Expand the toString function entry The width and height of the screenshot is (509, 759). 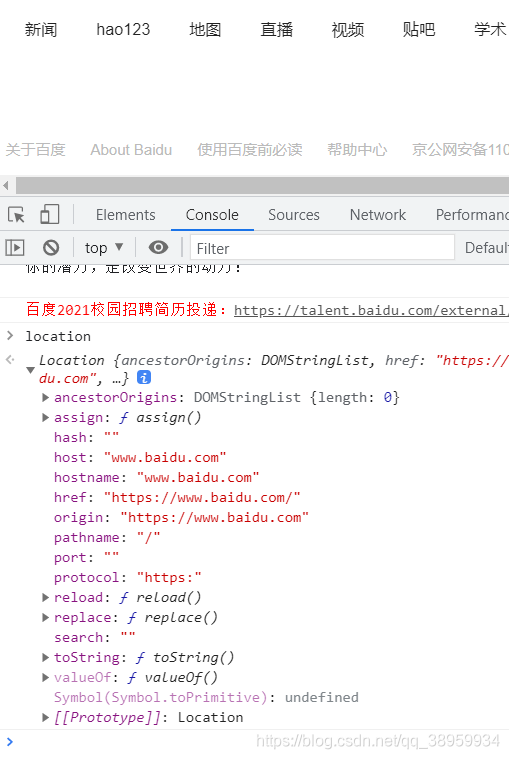tap(45, 657)
